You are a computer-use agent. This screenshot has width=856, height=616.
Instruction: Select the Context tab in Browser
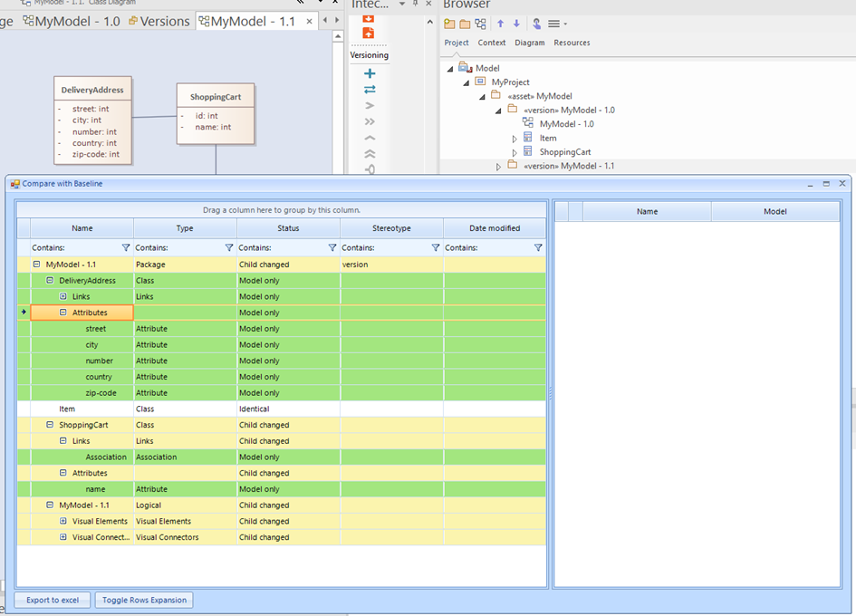tap(492, 43)
